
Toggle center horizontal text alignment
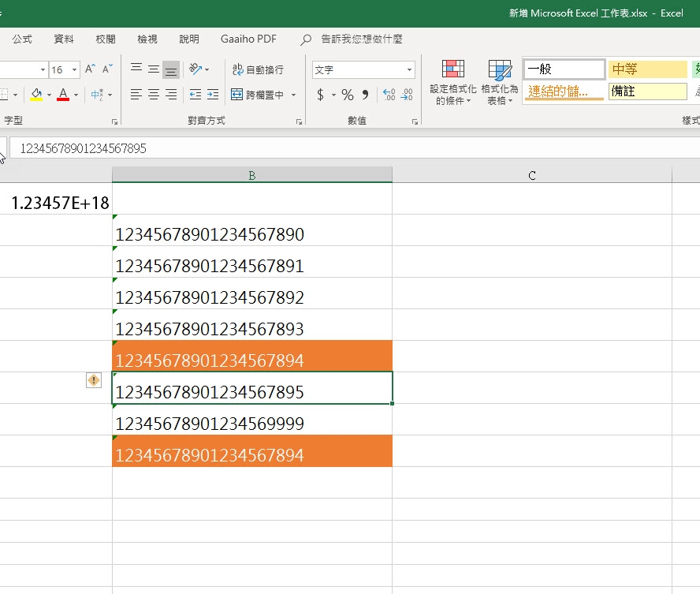(x=154, y=95)
